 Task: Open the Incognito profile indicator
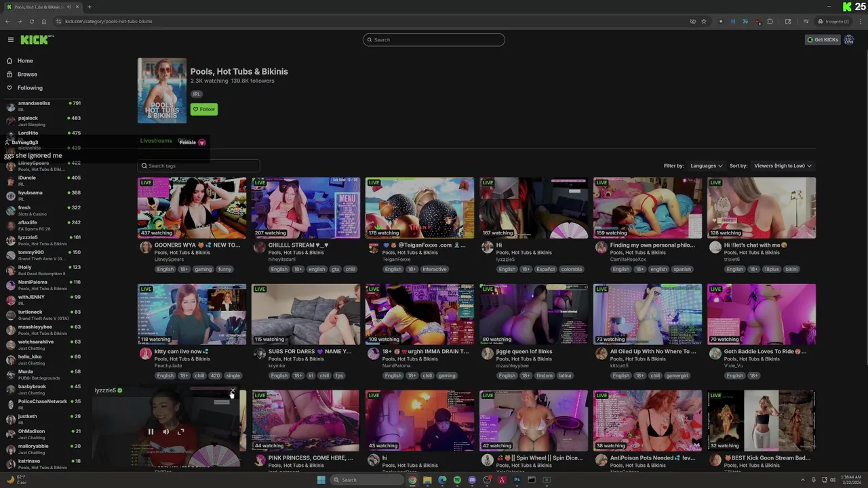[833, 22]
